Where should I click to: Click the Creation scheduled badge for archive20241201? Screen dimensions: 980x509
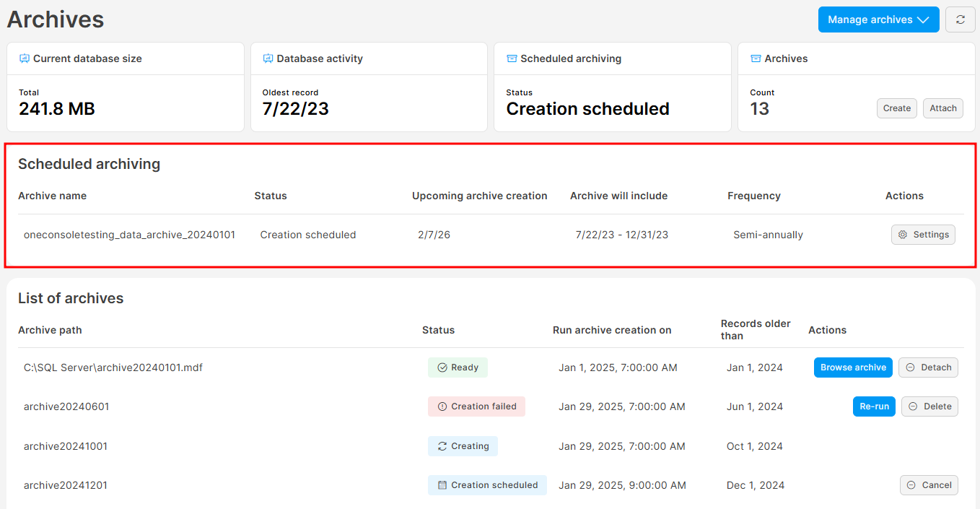pyautogui.click(x=487, y=485)
